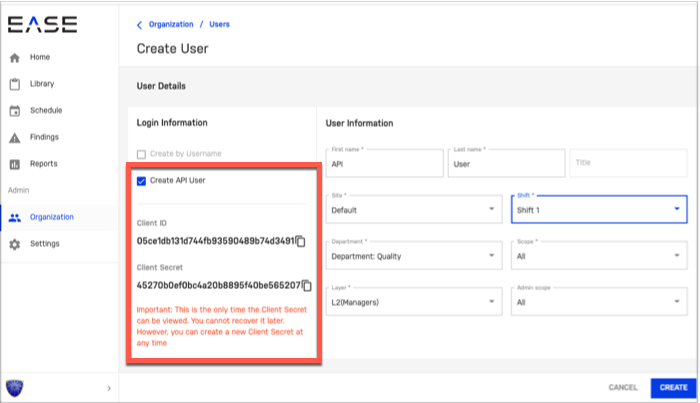This screenshot has height=403, width=700.
Task: Go to Users breadcrumb link
Action: tap(219, 23)
